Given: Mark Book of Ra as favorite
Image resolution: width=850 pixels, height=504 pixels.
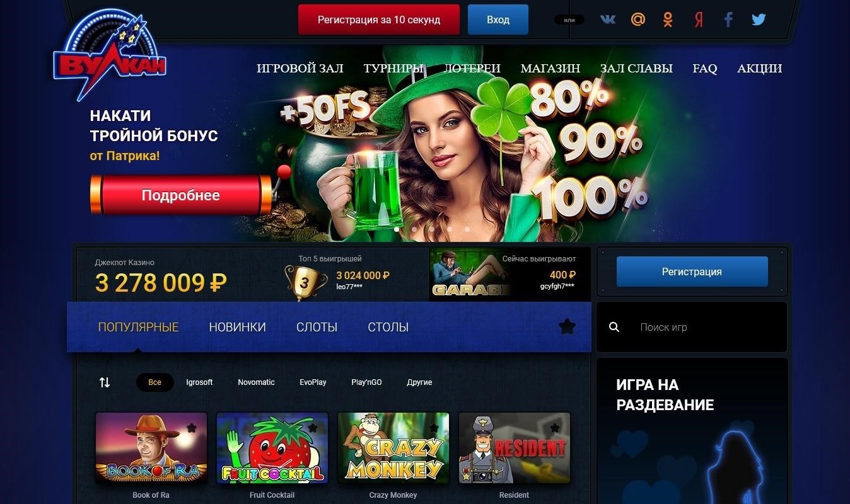Looking at the screenshot, I should coord(192,428).
